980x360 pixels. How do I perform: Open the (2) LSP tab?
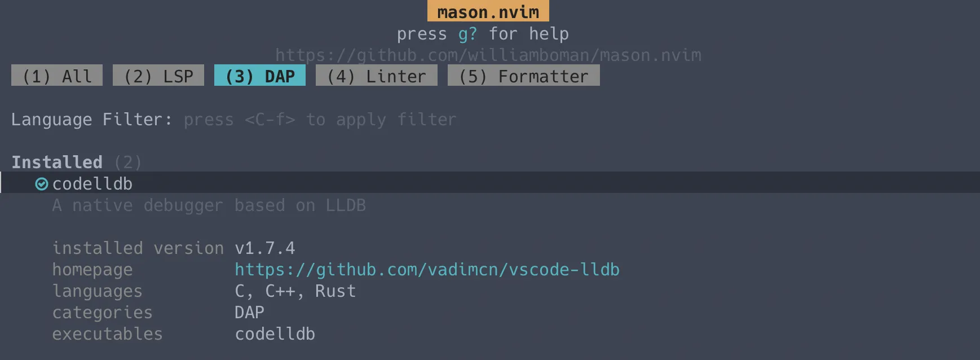click(x=158, y=76)
